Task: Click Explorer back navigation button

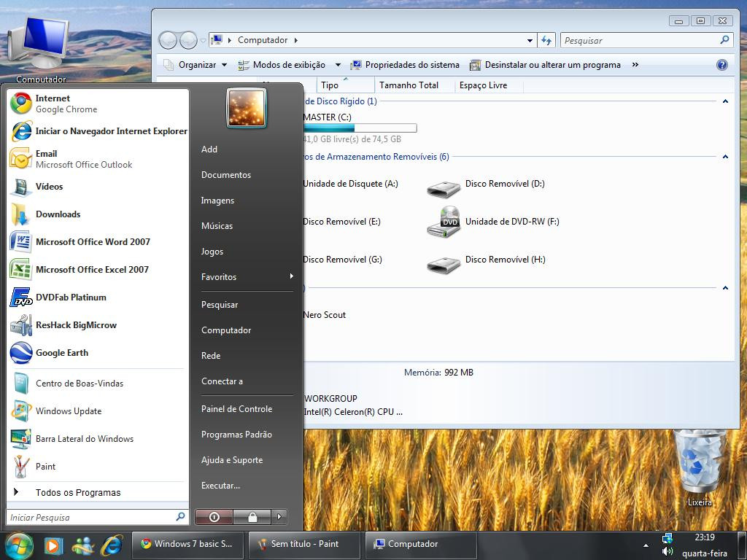Action: [x=168, y=41]
